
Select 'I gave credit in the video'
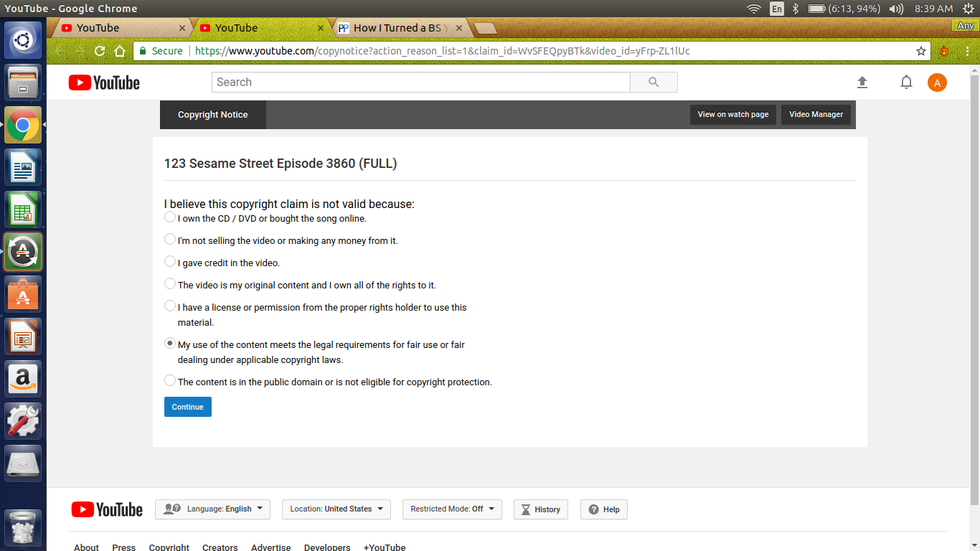[x=170, y=261]
